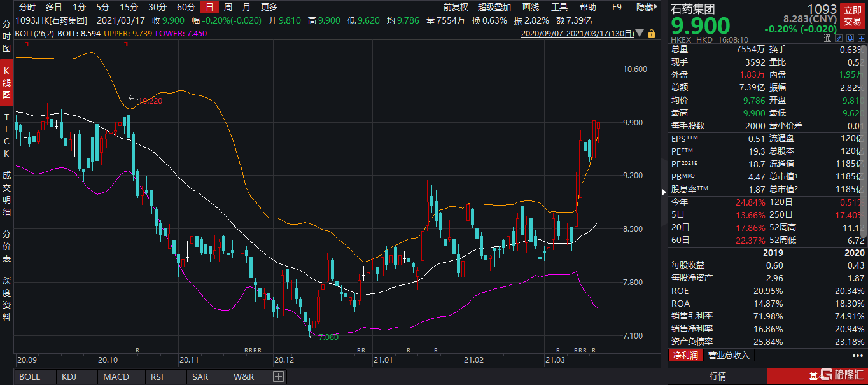Image resolution: width=868 pixels, height=385 pixels.
Task: Open TICK view in left sidebar
Action: click(x=6, y=136)
